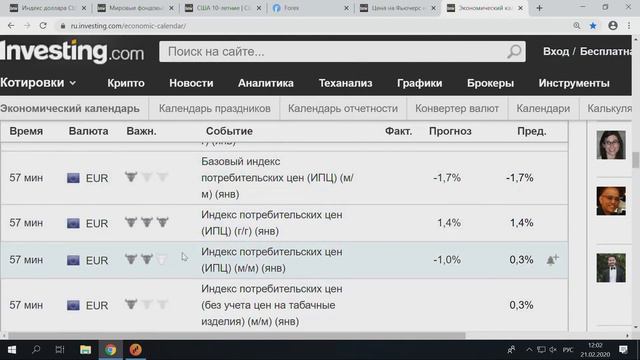Click the zoom magnifier icon in address bar
Screen dimensions: 640x360
577,26
